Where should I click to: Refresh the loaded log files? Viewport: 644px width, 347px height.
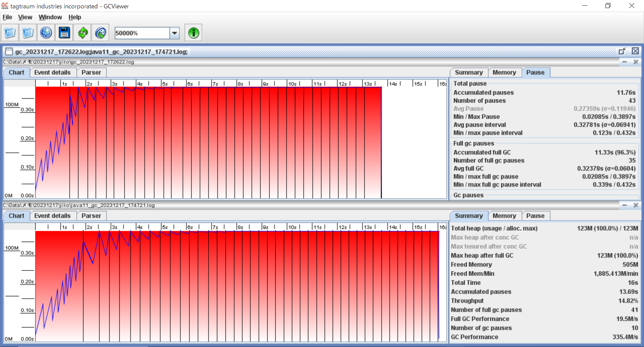tap(82, 33)
